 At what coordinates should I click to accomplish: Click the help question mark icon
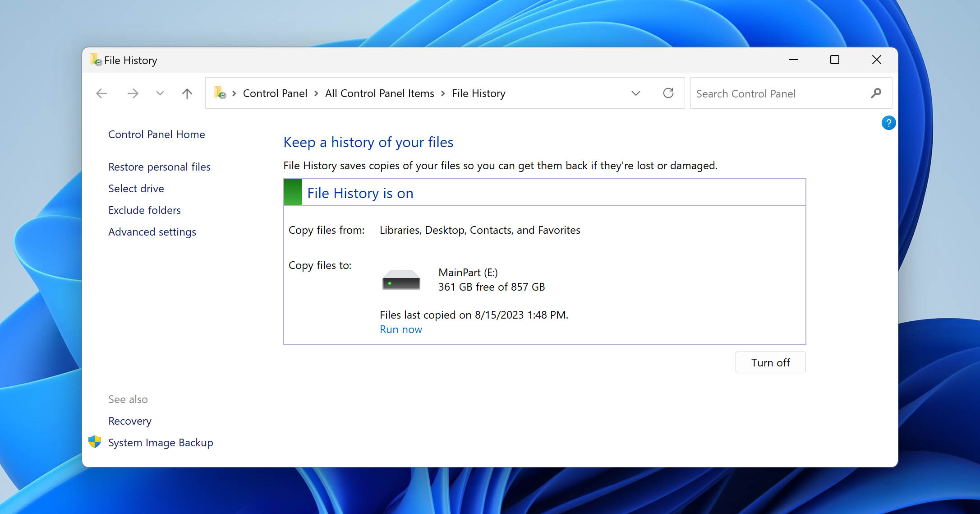pyautogui.click(x=889, y=122)
